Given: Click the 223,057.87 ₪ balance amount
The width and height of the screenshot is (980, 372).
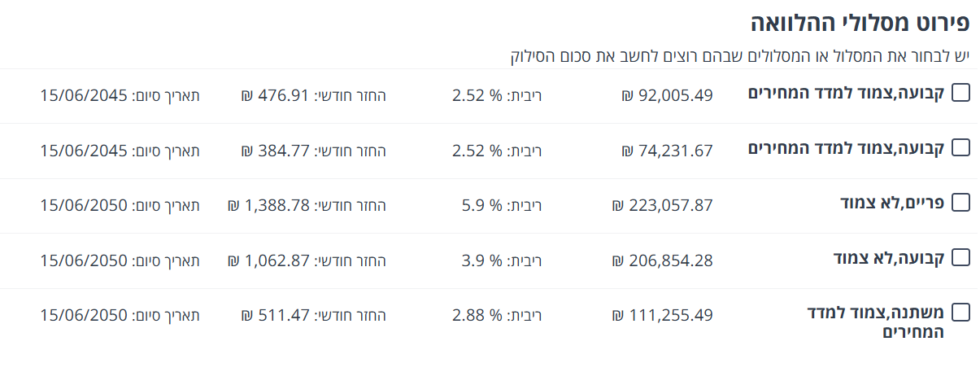Looking at the screenshot, I should (x=662, y=206).
